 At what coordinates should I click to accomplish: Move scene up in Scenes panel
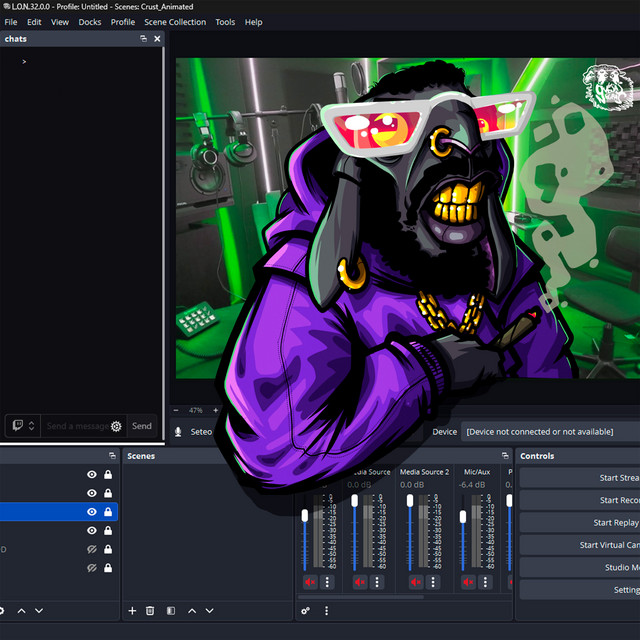pyautogui.click(x=192, y=611)
